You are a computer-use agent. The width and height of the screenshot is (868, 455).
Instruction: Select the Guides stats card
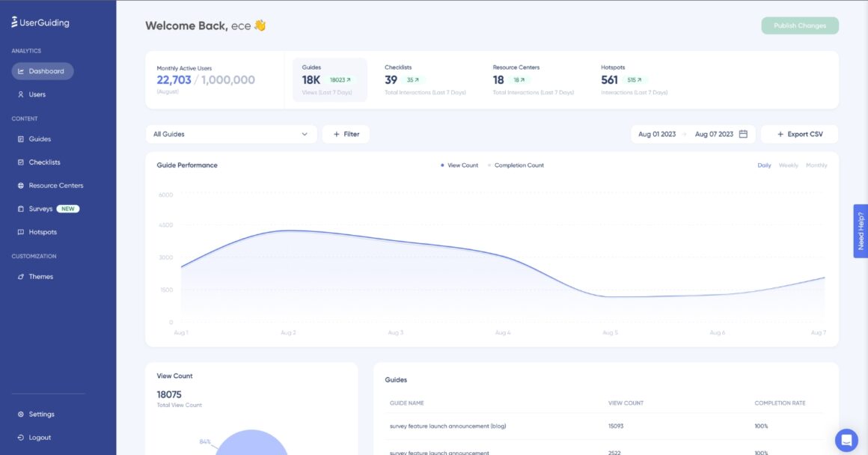click(330, 80)
